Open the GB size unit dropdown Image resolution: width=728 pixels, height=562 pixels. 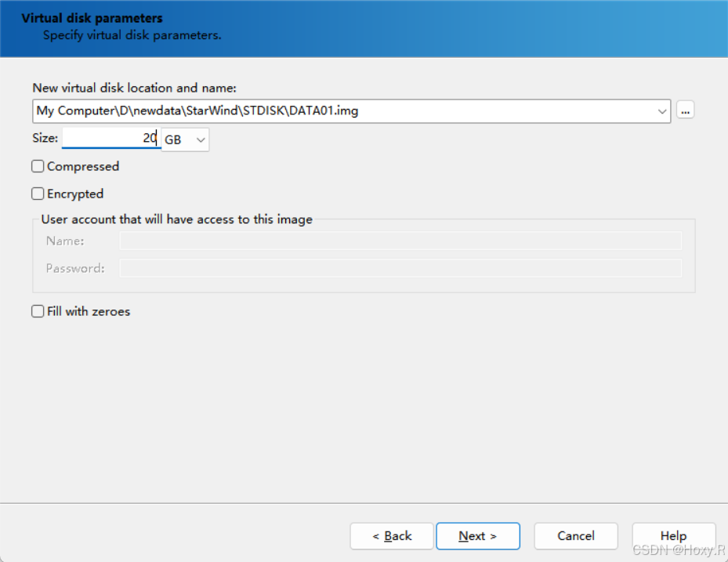[x=185, y=140]
